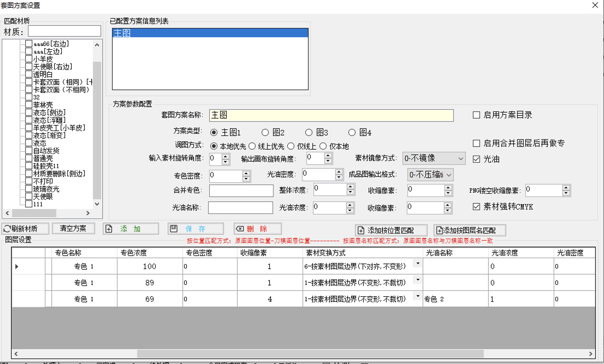Click the layer table horizontal scrollbar thumb

[310, 354]
